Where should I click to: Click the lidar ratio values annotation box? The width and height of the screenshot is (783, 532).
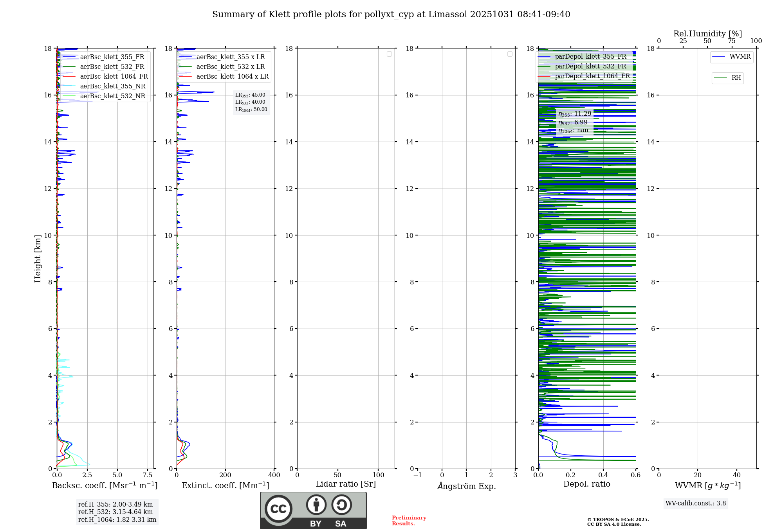point(251,102)
